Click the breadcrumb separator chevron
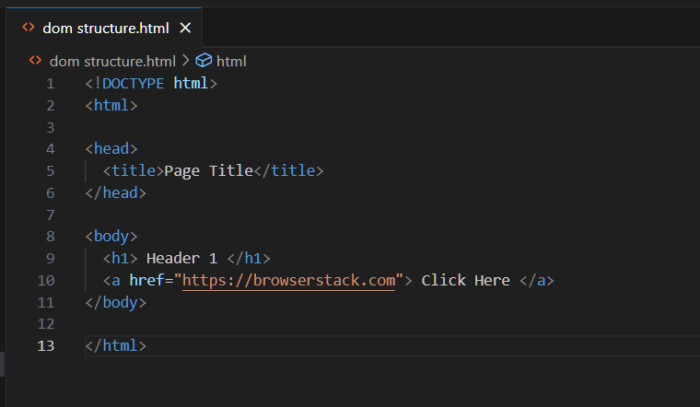 click(185, 61)
